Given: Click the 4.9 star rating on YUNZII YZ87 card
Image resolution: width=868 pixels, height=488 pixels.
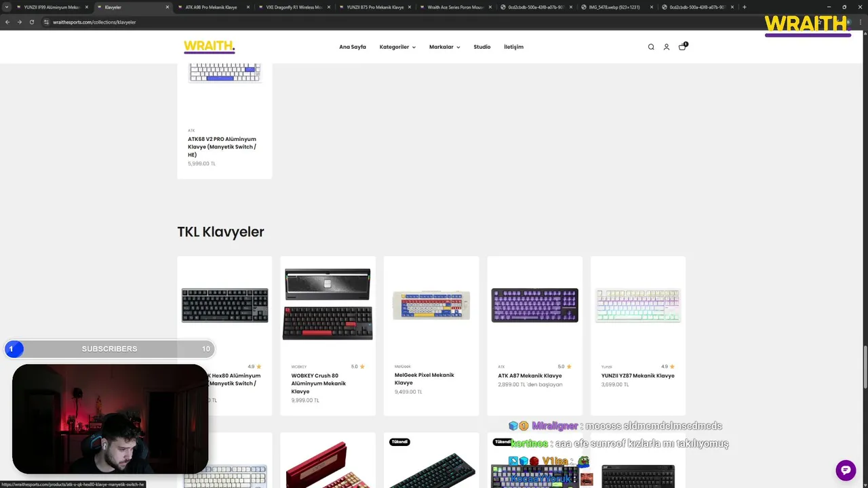Looking at the screenshot, I should tap(668, 367).
